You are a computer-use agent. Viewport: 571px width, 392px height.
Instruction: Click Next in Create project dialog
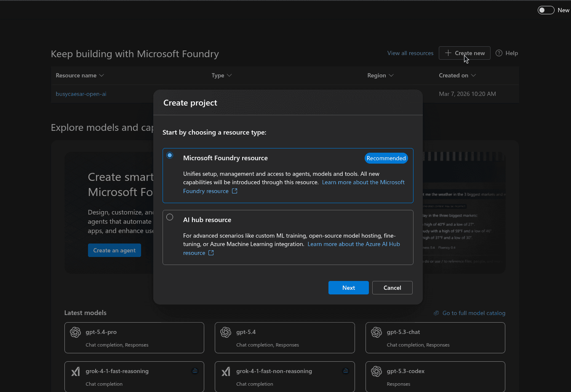tap(349, 288)
